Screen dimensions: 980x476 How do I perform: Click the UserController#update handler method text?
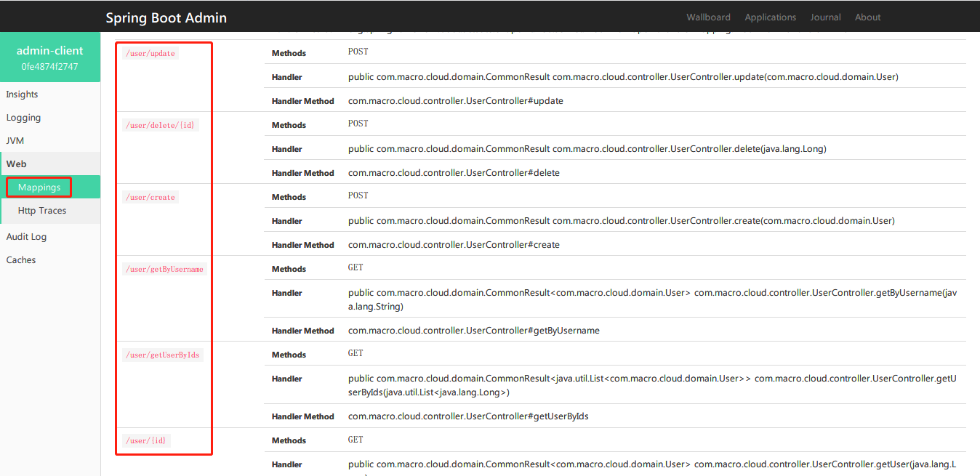(456, 101)
